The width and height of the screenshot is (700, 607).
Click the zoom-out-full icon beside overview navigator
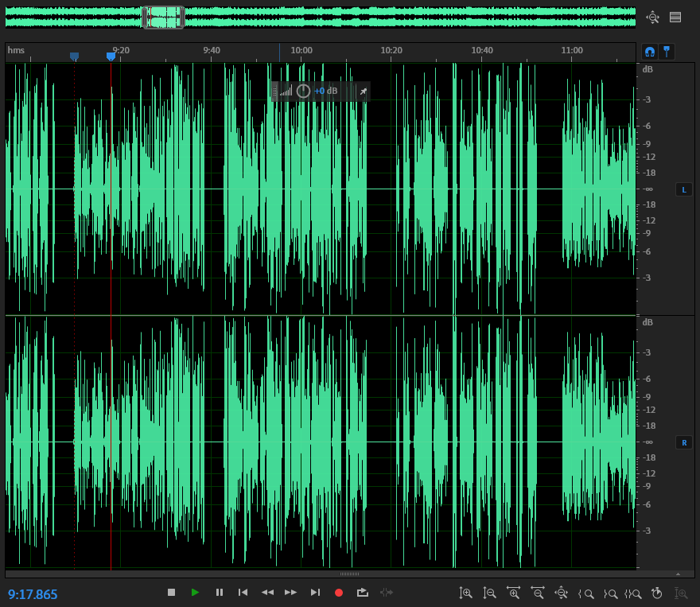653,18
